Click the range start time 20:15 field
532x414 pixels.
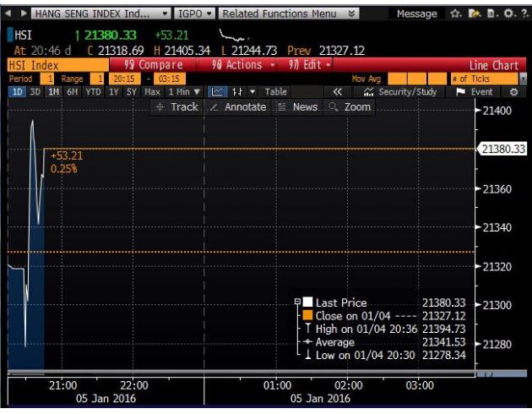coord(124,79)
